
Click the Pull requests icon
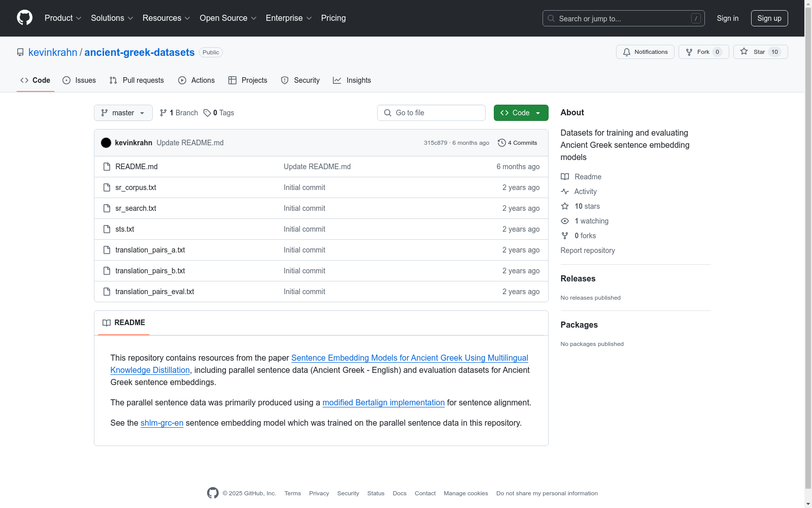coord(113,80)
